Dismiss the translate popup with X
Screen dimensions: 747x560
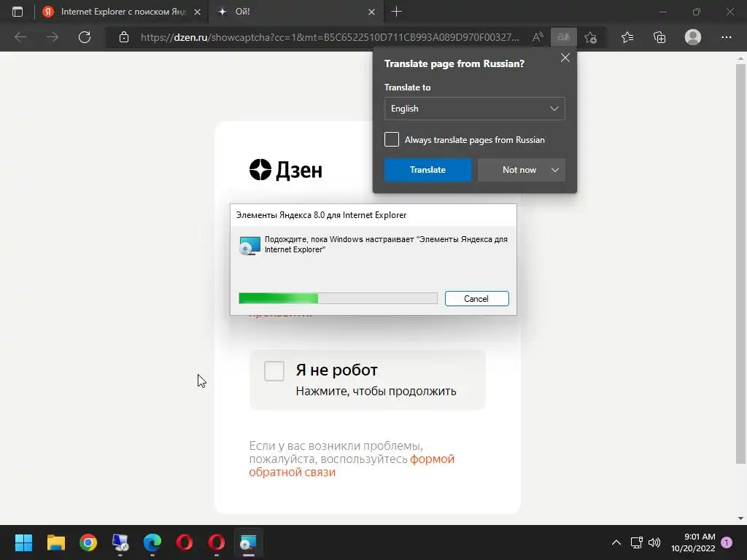(565, 58)
